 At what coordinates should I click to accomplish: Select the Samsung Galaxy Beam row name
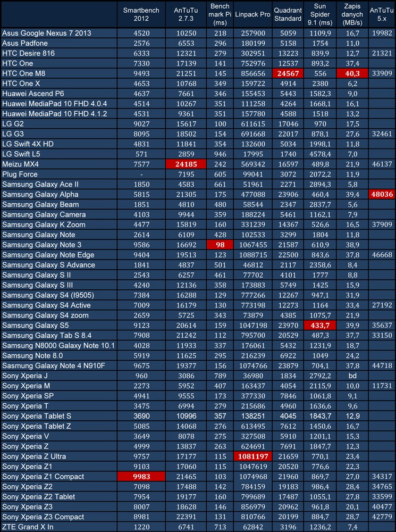(40, 205)
